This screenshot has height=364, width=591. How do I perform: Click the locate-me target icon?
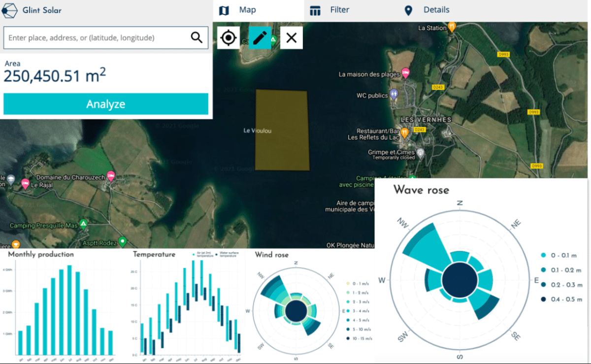(228, 37)
